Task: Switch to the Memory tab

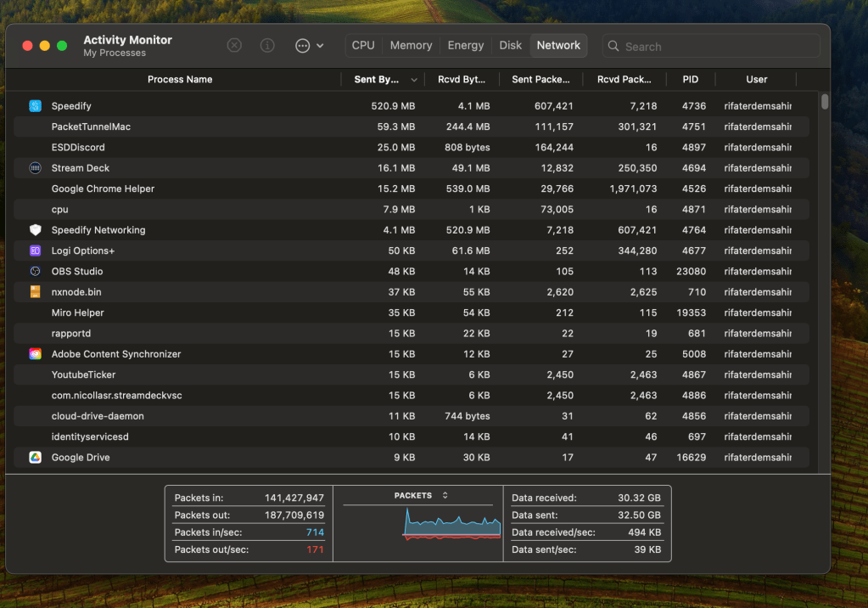Action: [x=411, y=46]
